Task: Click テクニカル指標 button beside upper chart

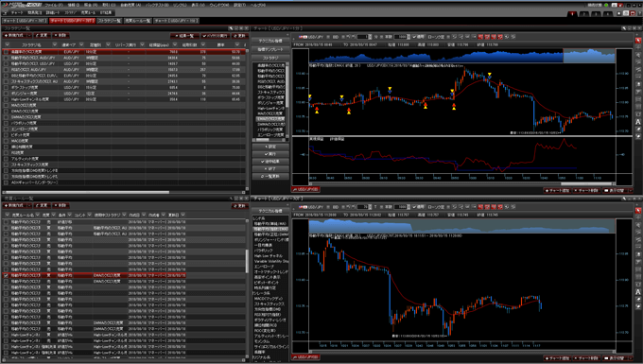Action: (270, 41)
